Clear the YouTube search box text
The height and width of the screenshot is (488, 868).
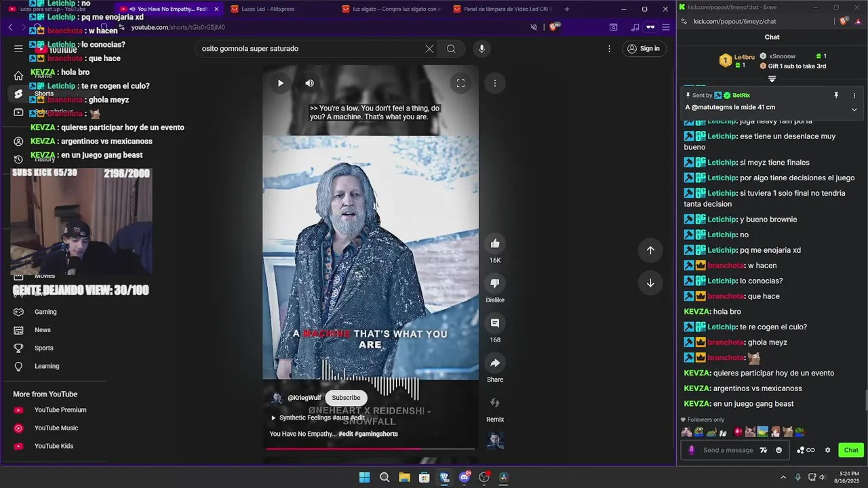click(x=429, y=49)
